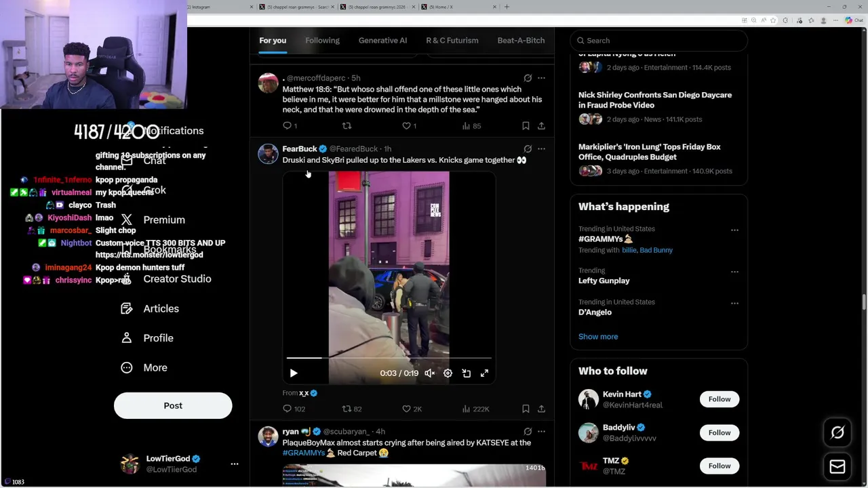This screenshot has height=488, width=868.
Task: Open the Beat-A-Bitch tab
Action: (521, 40)
